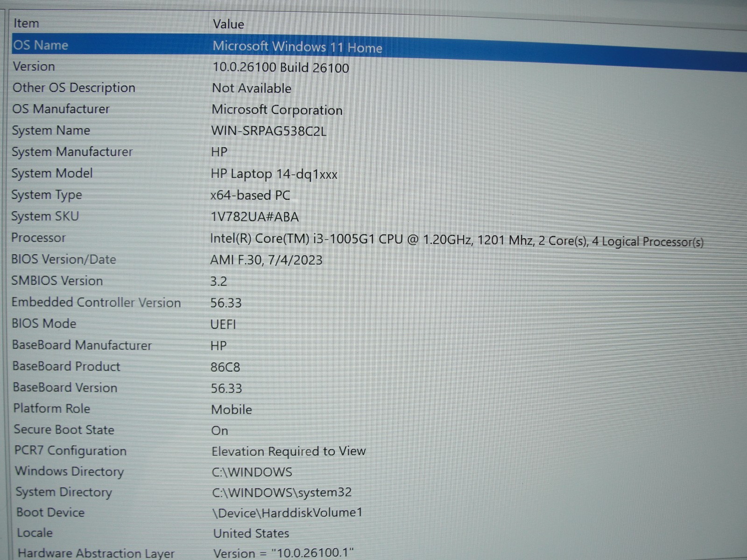Viewport: 747px width, 560px height.
Task: Select the BaseBoard Product row
Action: click(66, 367)
